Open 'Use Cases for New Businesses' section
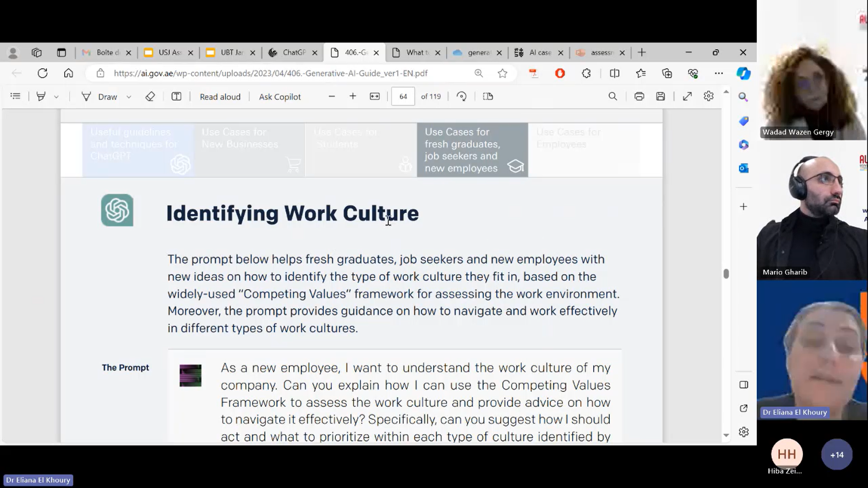 (x=250, y=150)
